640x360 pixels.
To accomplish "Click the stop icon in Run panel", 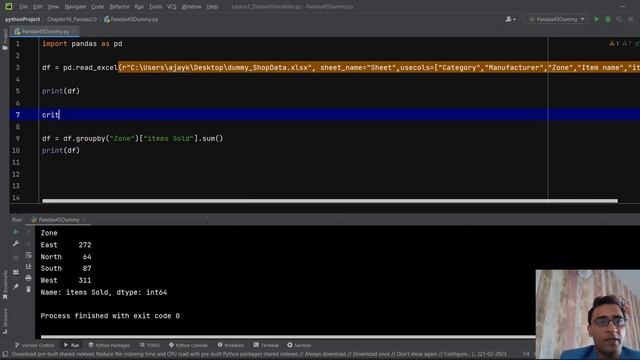I will 16,258.
